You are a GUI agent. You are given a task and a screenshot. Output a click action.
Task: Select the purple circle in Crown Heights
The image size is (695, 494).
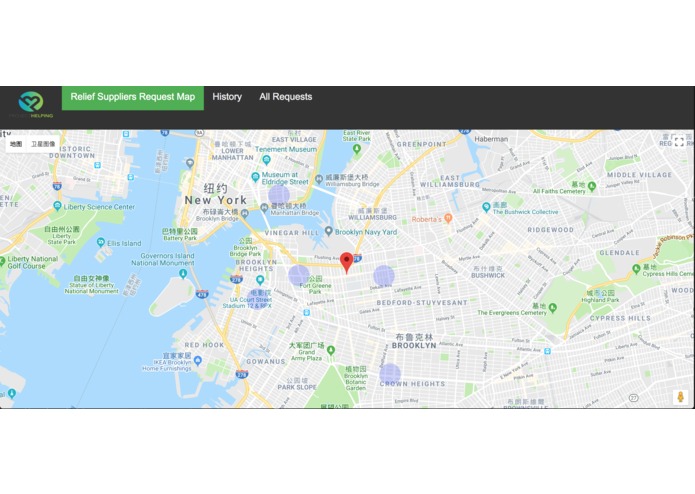390,373
